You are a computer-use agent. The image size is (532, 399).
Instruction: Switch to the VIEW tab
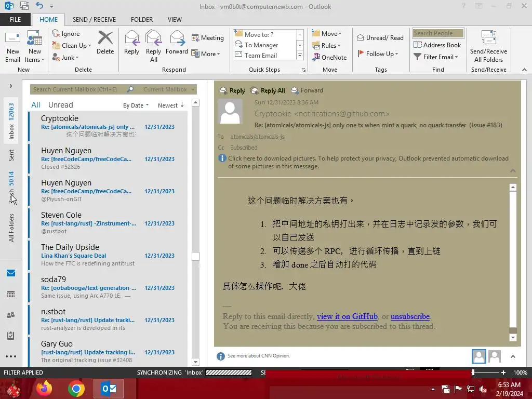(x=175, y=19)
